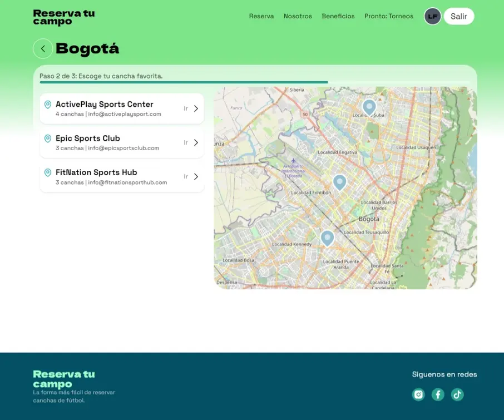Click the info@epicsportsclub.com text
504x420 pixels.
point(123,148)
